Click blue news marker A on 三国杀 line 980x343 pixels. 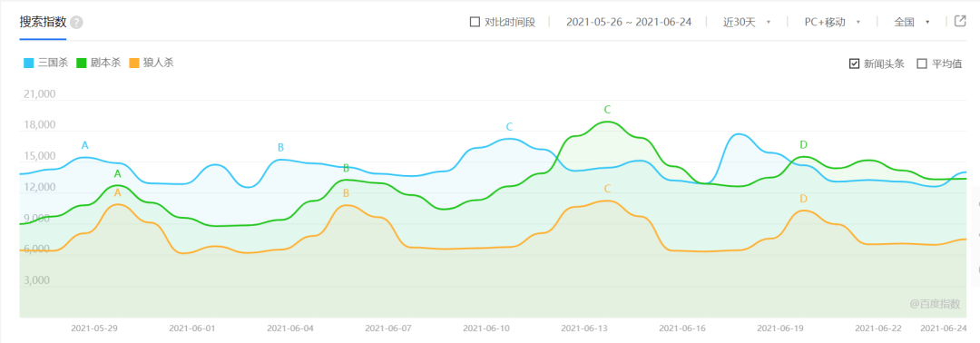(85, 145)
